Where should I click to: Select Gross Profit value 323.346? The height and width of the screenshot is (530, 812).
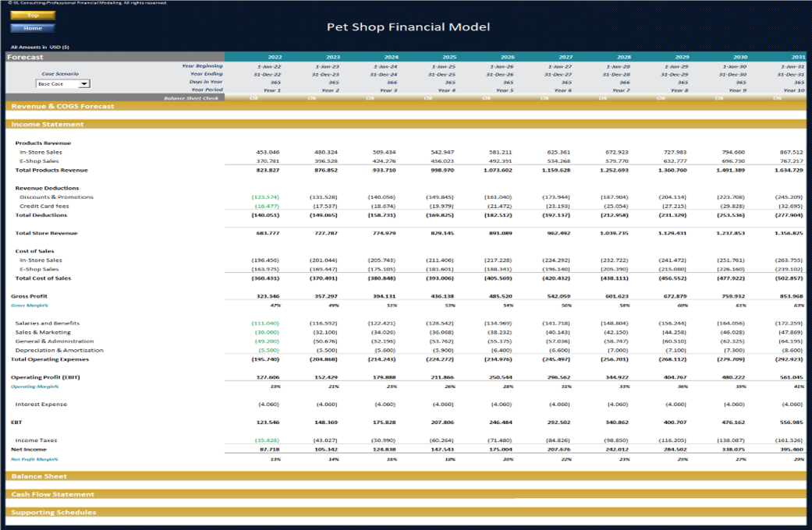click(x=268, y=296)
